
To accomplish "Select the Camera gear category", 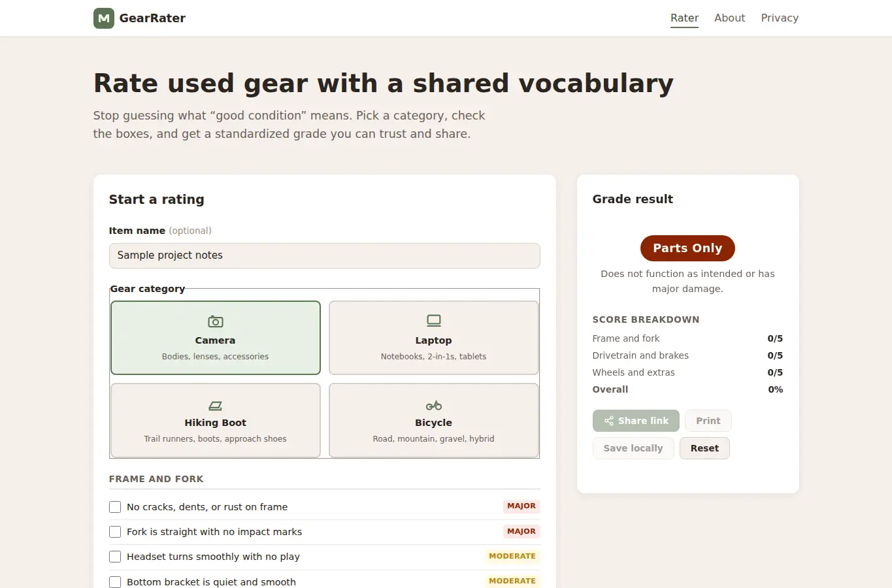I will pyautogui.click(x=216, y=338).
